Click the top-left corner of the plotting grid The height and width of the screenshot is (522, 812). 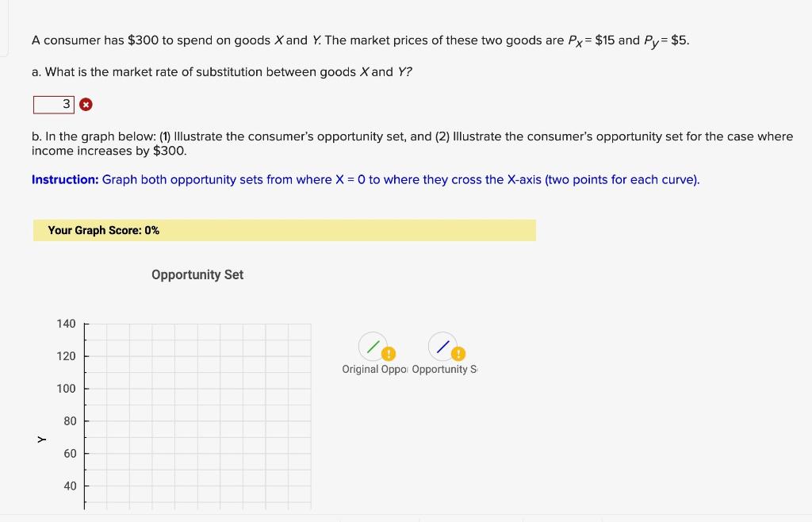[86, 324]
